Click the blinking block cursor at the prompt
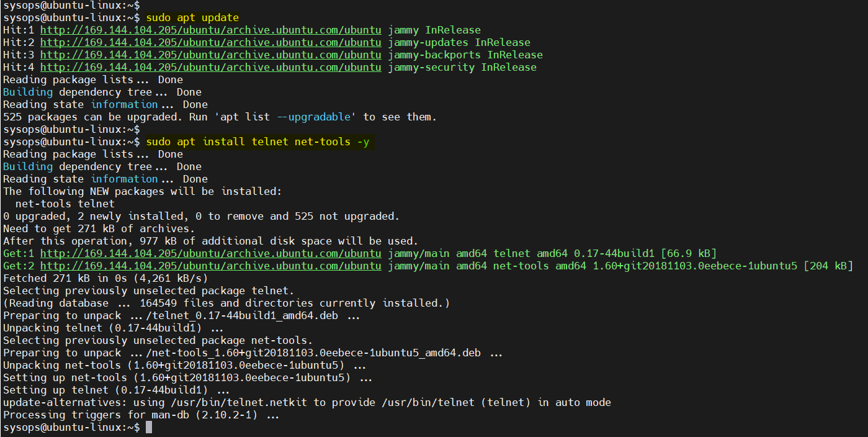 [x=149, y=426]
